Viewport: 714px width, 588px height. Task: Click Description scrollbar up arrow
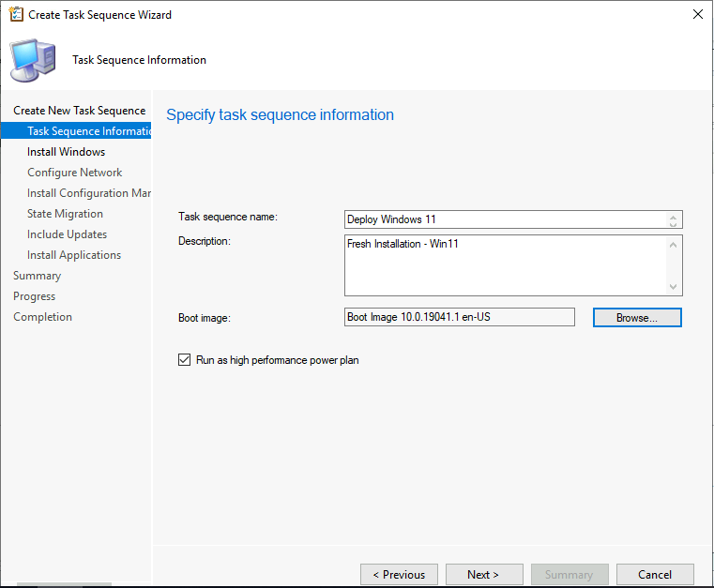673,245
